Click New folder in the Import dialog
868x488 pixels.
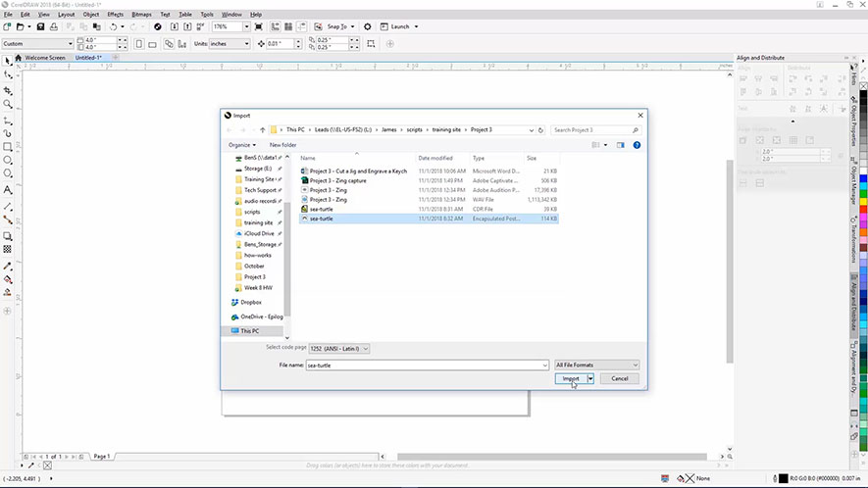point(282,144)
